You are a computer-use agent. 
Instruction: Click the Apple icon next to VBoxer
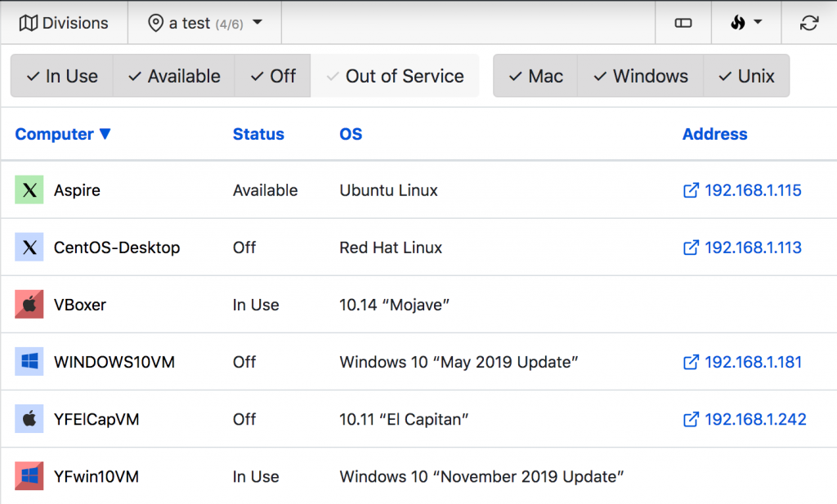pos(29,304)
